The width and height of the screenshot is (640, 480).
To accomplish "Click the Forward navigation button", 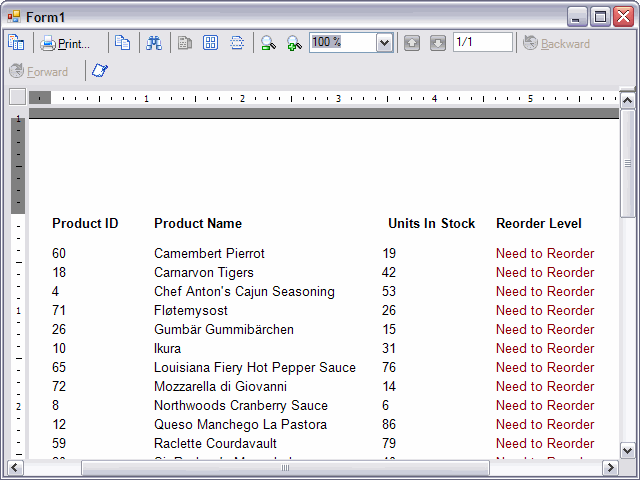I will coord(39,71).
